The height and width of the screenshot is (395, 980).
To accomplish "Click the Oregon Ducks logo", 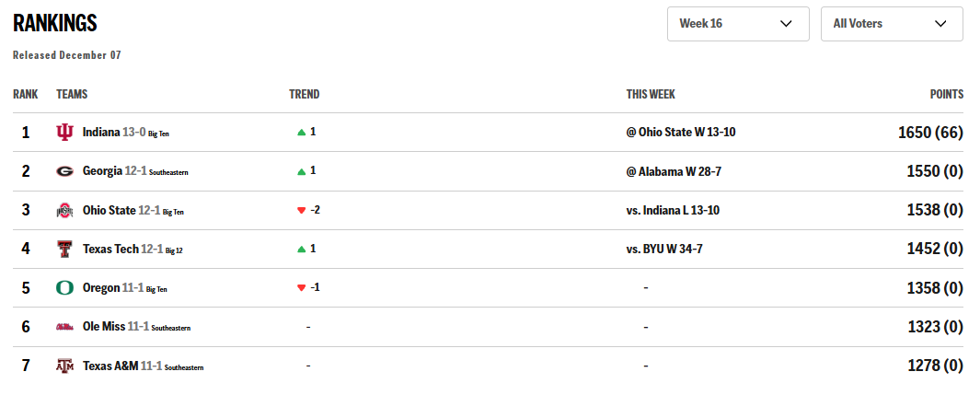I will pyautogui.click(x=64, y=288).
